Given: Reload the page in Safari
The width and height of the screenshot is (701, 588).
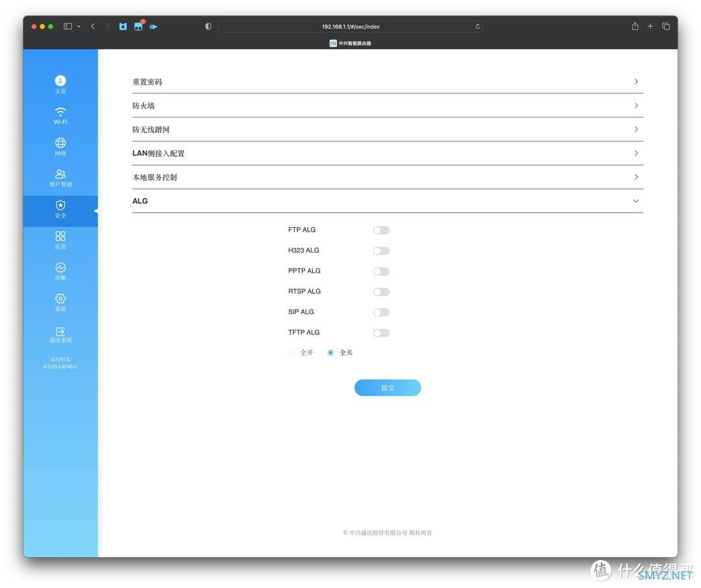Looking at the screenshot, I should tap(478, 27).
